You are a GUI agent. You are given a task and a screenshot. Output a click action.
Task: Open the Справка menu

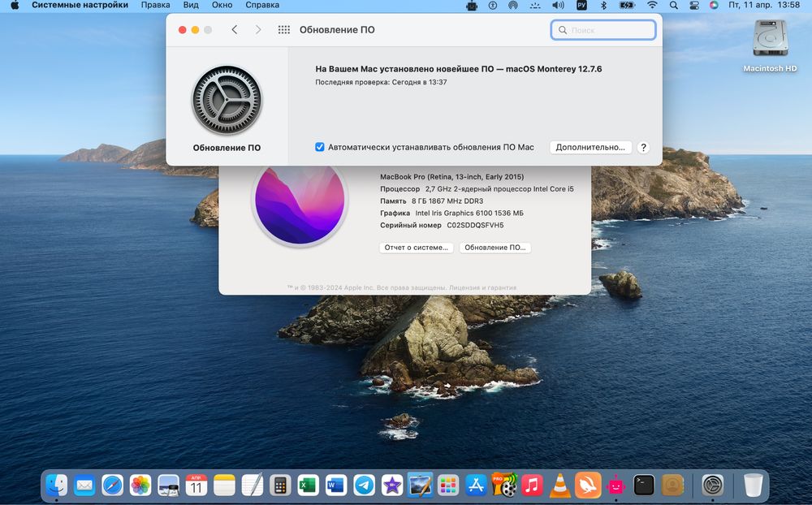(262, 5)
